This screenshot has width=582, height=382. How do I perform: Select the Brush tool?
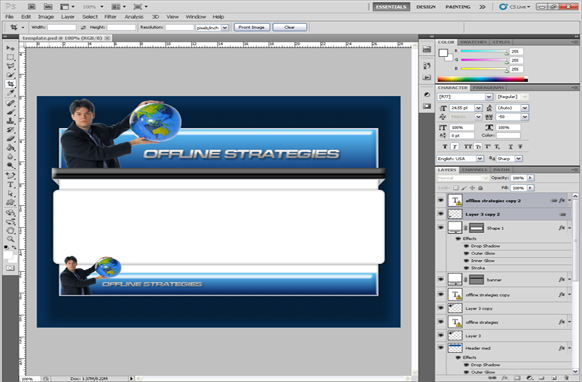[x=10, y=112]
